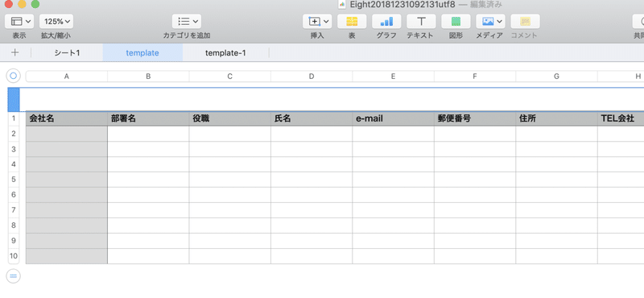Select row 2 header
This screenshot has width=644, height=298.
click(14, 134)
